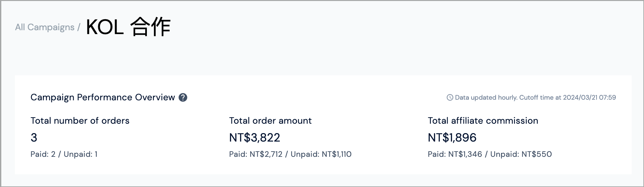The width and height of the screenshot is (644, 187).
Task: Click the NT$1,896 commission value
Action: pyautogui.click(x=452, y=138)
